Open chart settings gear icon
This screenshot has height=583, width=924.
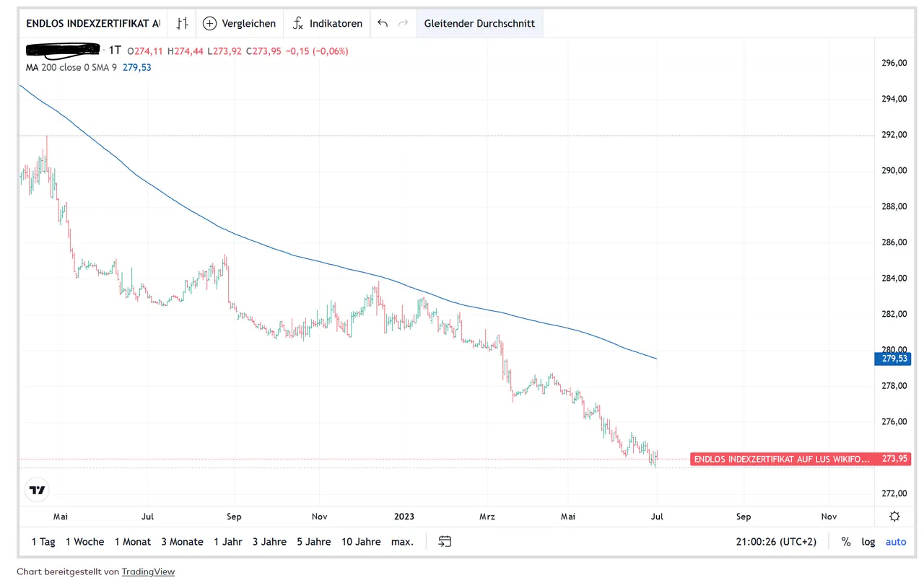(x=894, y=516)
